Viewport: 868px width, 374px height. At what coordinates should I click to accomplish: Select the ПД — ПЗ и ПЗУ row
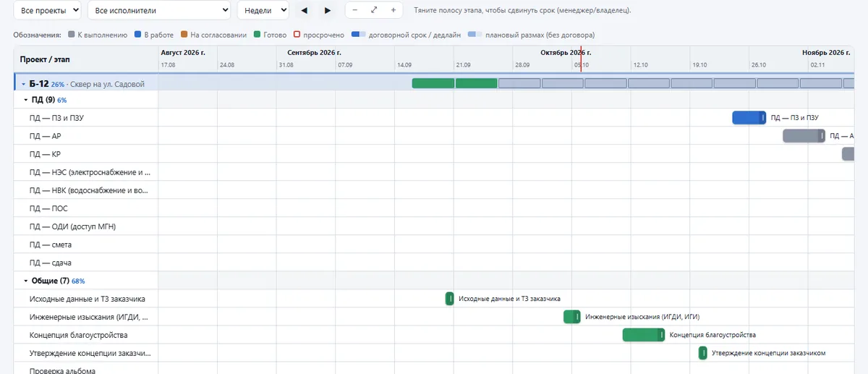(x=85, y=118)
